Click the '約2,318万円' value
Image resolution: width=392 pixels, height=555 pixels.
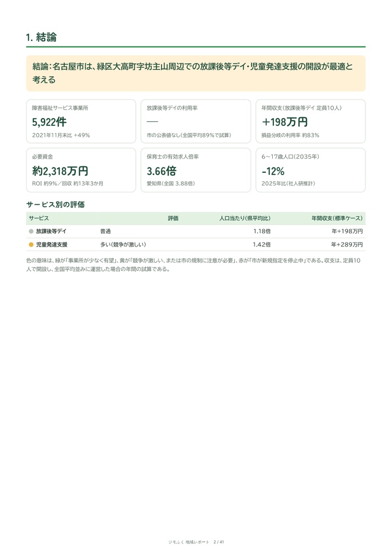point(60,171)
